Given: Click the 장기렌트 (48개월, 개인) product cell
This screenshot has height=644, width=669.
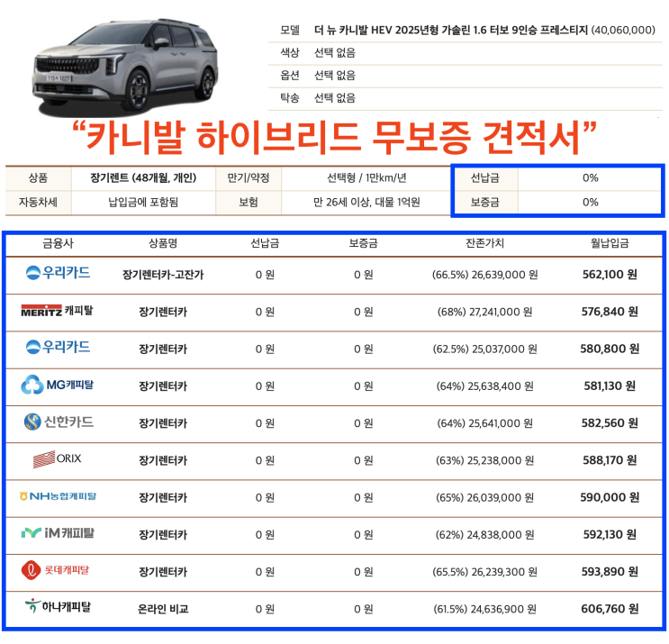Looking at the screenshot, I should click(143, 177).
